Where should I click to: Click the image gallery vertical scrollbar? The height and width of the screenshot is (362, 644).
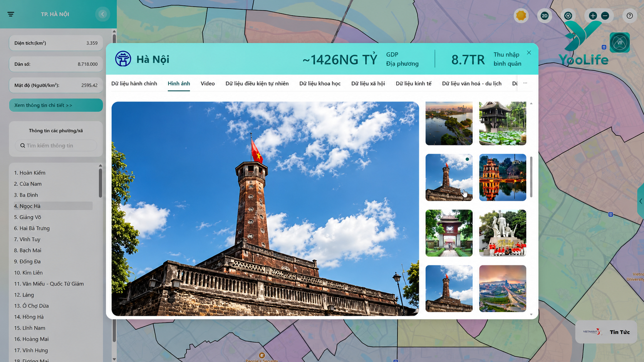click(x=531, y=177)
